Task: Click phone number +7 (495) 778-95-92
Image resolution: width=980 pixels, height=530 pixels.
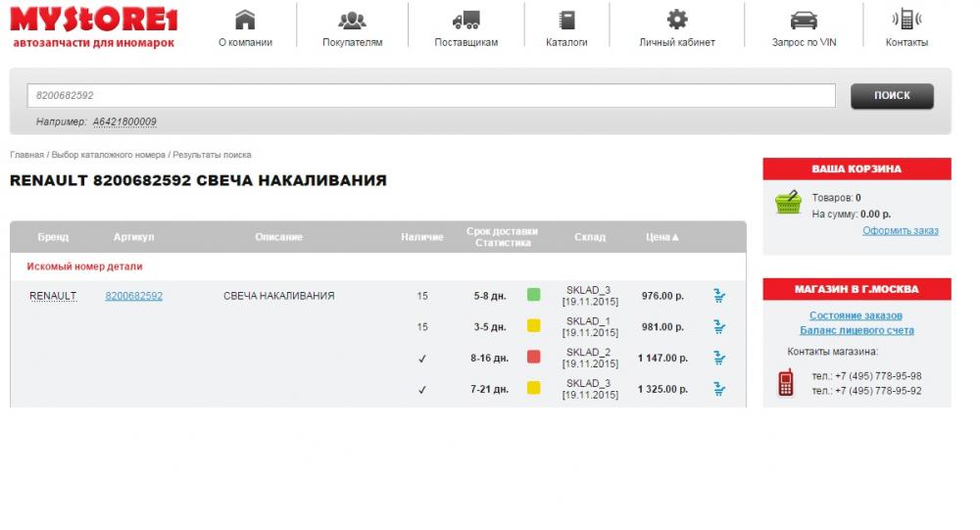Action: point(878,391)
